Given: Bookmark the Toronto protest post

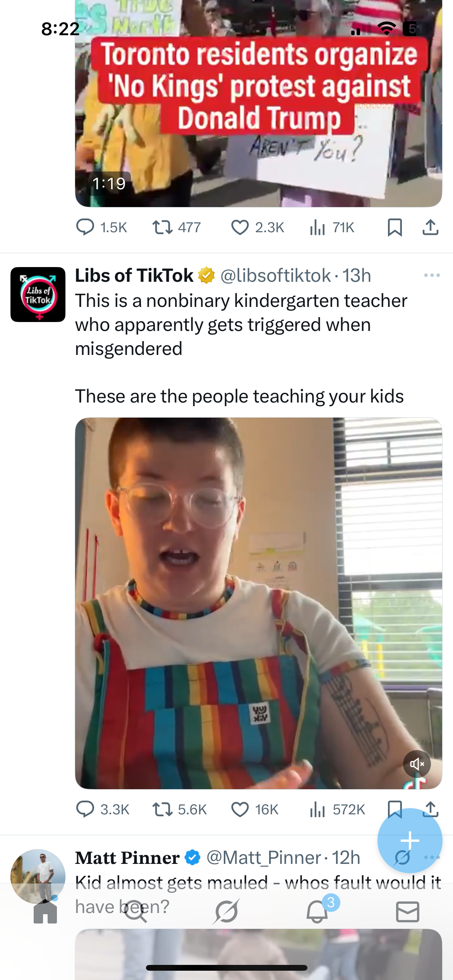Looking at the screenshot, I should (x=395, y=227).
